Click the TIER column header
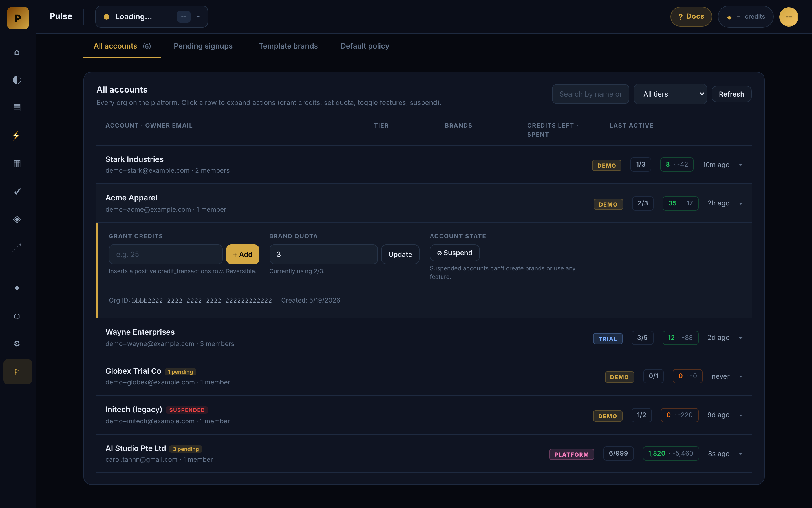 point(381,125)
